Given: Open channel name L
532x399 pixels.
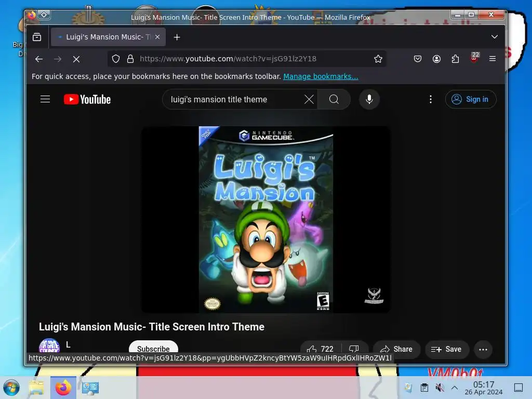Looking at the screenshot, I should click(68, 345).
